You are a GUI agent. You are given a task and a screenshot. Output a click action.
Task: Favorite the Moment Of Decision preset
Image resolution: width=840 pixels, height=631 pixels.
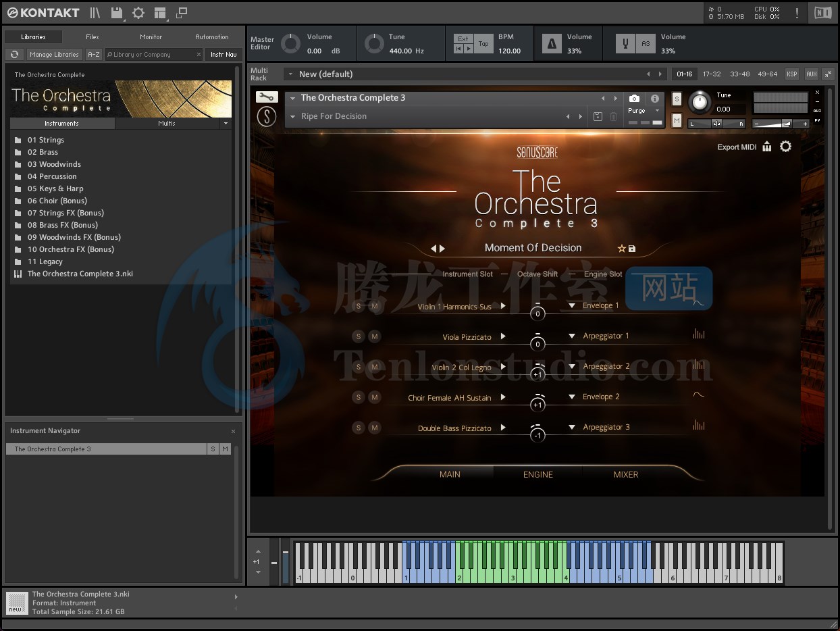point(622,249)
